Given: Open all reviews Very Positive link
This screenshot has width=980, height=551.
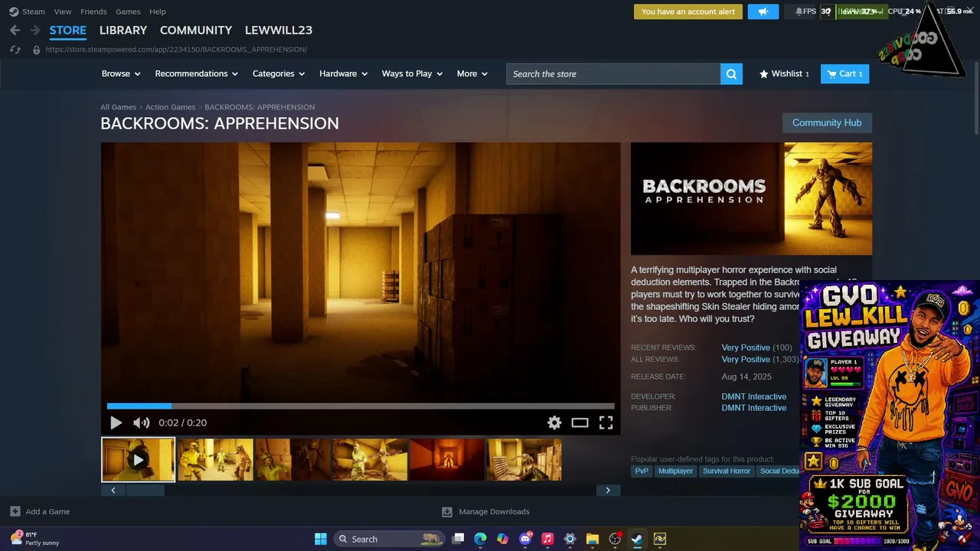Looking at the screenshot, I should coord(746,359).
